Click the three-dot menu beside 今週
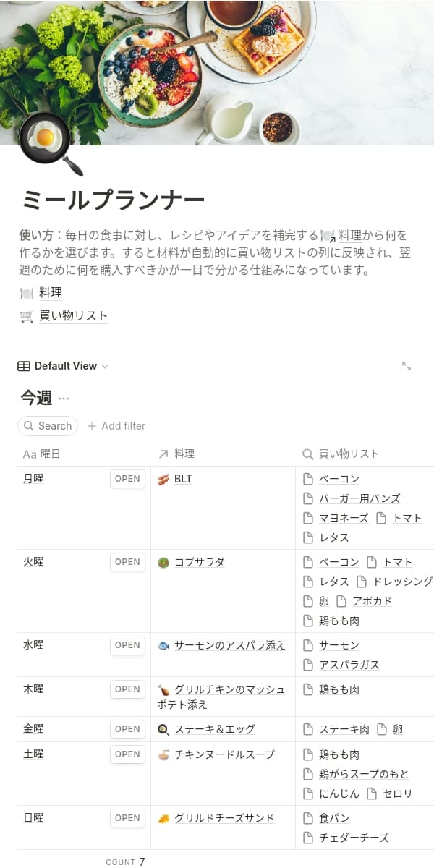 point(64,399)
